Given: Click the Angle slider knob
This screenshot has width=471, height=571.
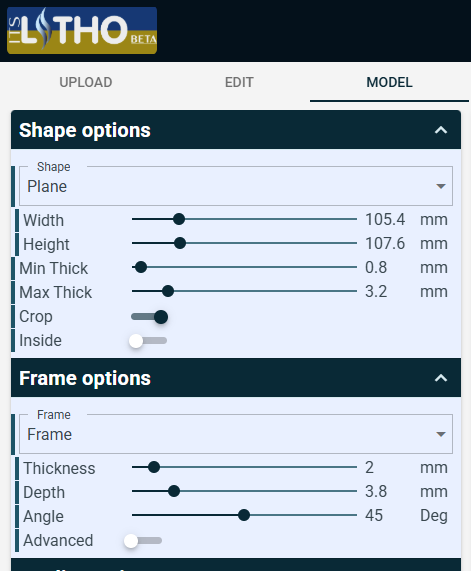Looking at the screenshot, I should click(x=244, y=515).
